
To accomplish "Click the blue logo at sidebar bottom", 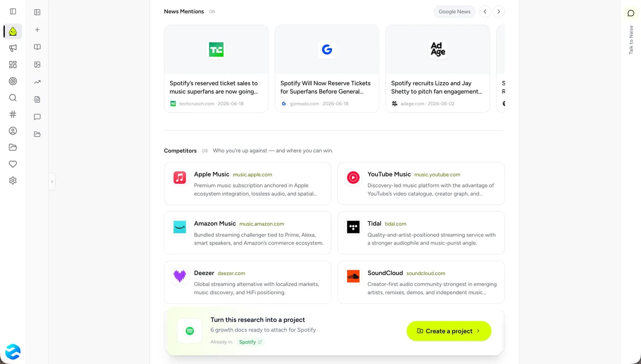I will tap(13, 352).
